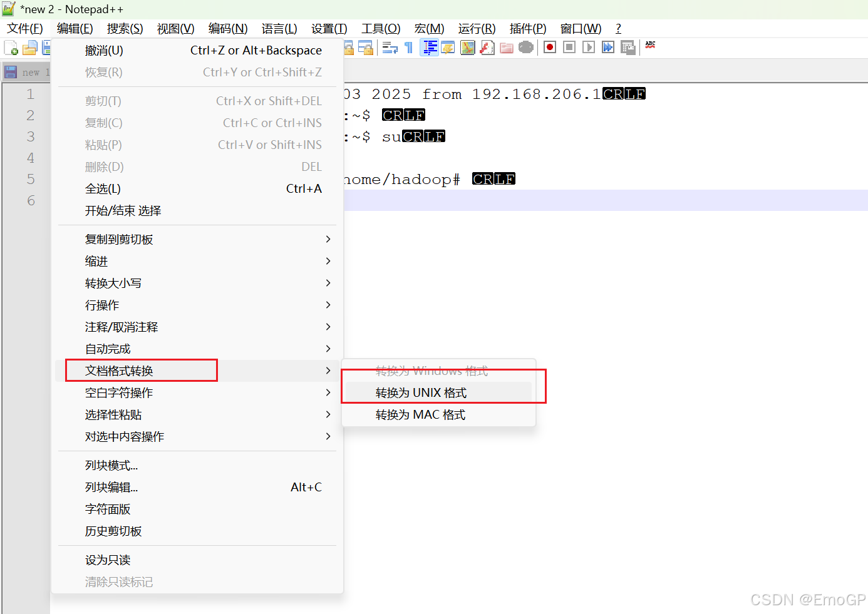Expand the 行操作 submenu
Image resolution: width=868 pixels, height=614 pixels.
197,305
